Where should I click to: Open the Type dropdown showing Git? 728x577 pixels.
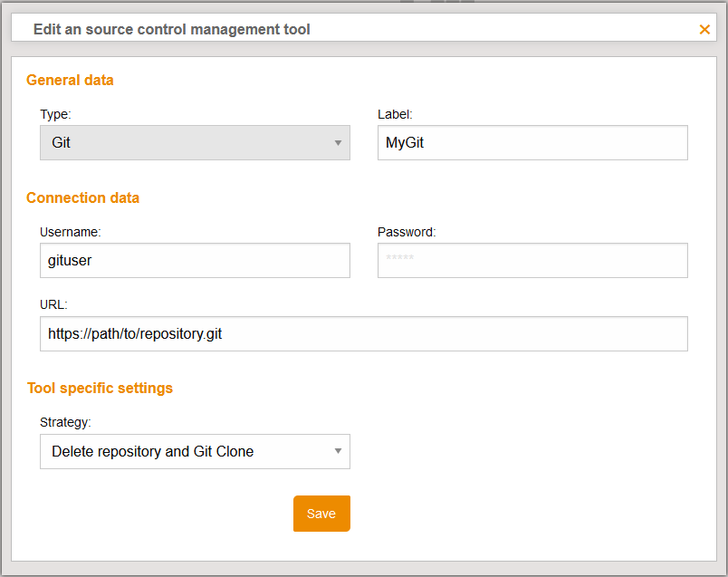(x=186, y=143)
